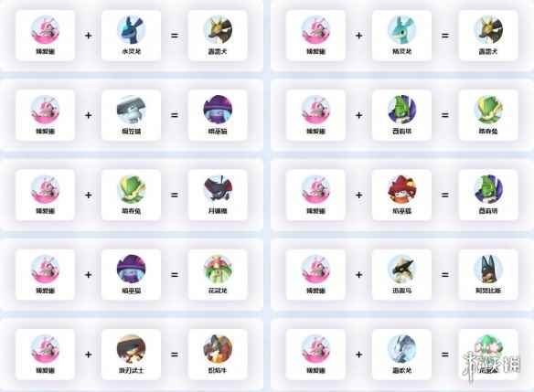Viewport: 534px width, 392px height.
Task: Open the purple-hat 暗巫猫 result card
Action: 218,115
